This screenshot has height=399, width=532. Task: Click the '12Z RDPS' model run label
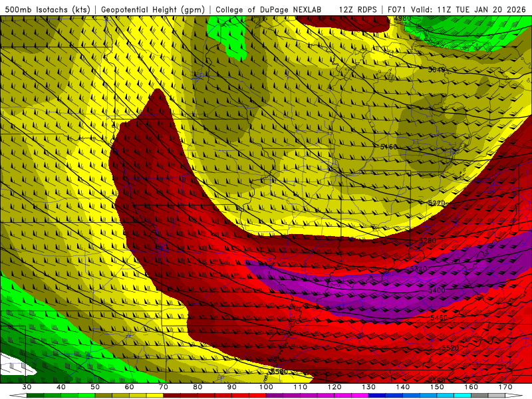[358, 9]
